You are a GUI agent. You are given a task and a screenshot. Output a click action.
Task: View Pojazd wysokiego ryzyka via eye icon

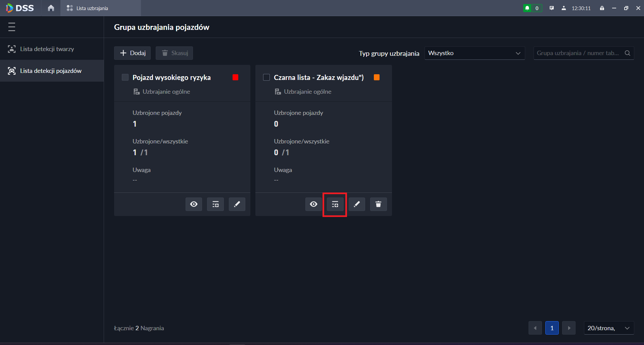pyautogui.click(x=194, y=204)
